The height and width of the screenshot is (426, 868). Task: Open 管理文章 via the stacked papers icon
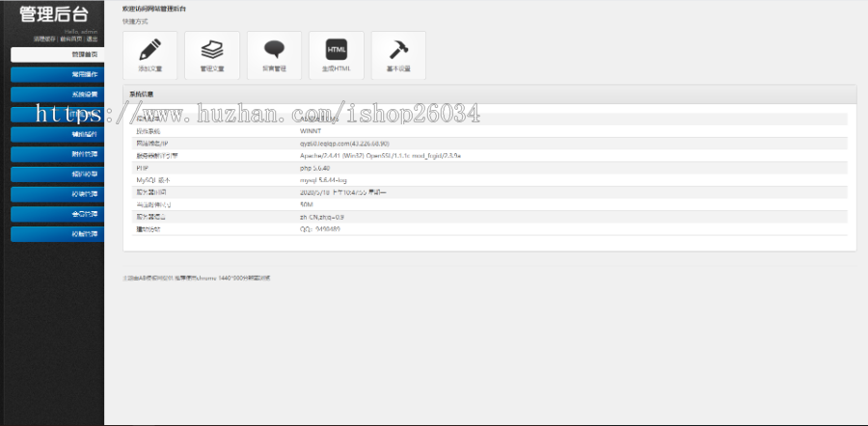(x=212, y=55)
